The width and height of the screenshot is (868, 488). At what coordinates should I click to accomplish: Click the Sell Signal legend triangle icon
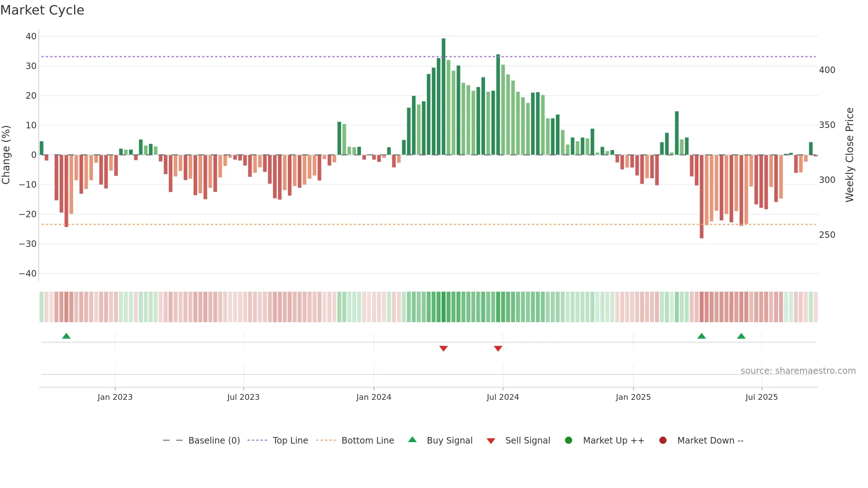click(491, 441)
